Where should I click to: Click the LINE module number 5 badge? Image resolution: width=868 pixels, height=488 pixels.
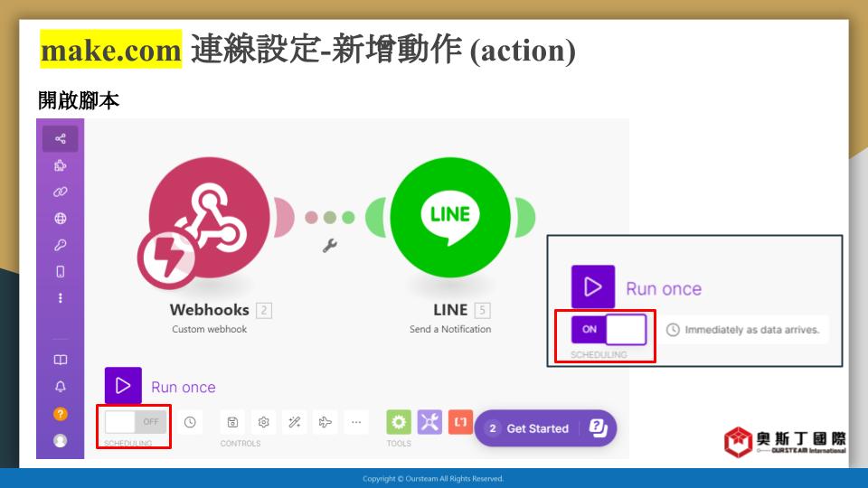pos(482,310)
